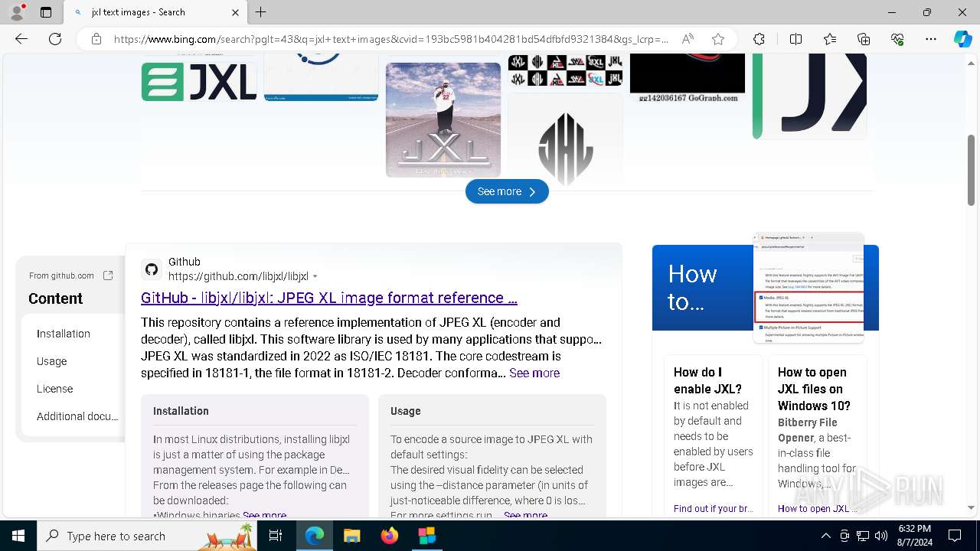The image size is (980, 551).
Task: Click the taskbar search box
Action: tap(147, 536)
